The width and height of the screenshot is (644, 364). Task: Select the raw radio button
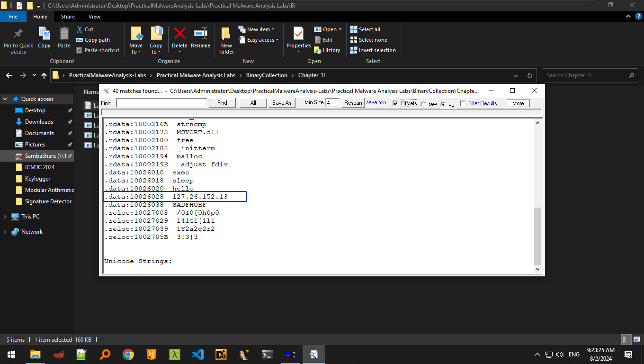423,104
